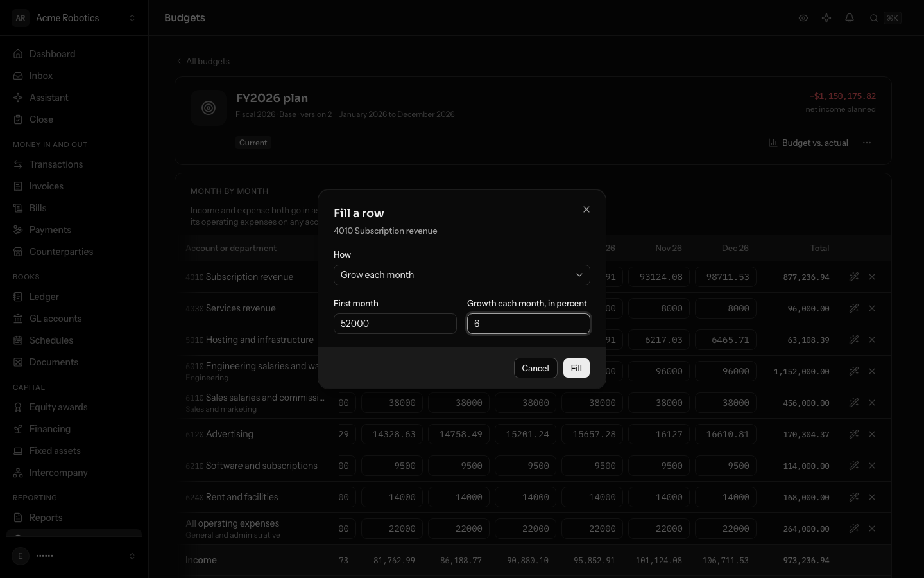Click the Equity awards sidebar icon
Viewport: 924px width, 578px height.
(x=18, y=407)
